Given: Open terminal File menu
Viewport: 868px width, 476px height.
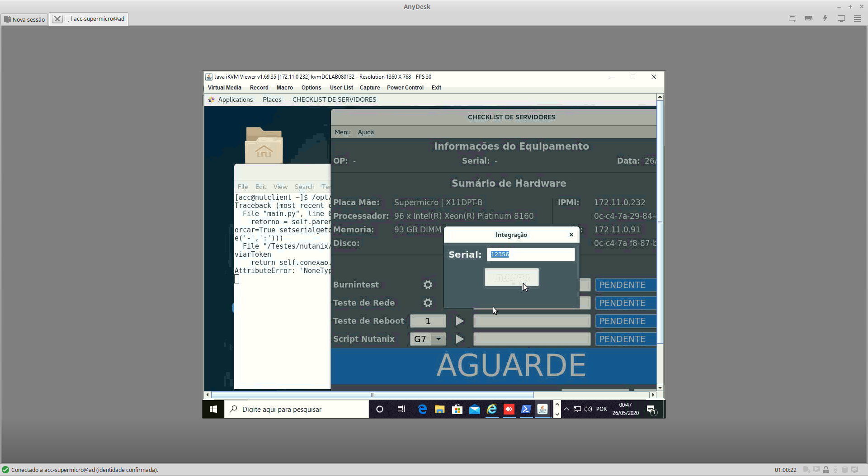Looking at the screenshot, I should point(243,187).
